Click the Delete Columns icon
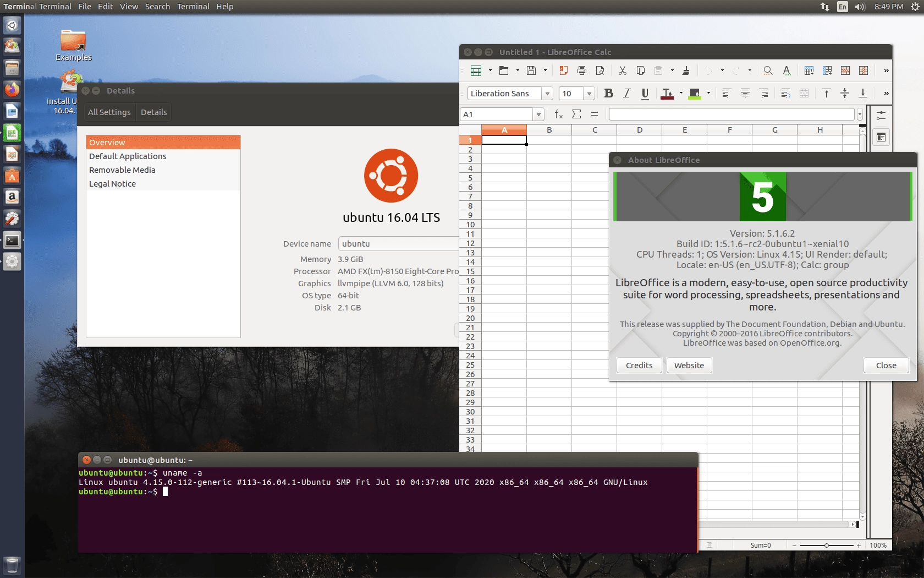 click(x=864, y=70)
